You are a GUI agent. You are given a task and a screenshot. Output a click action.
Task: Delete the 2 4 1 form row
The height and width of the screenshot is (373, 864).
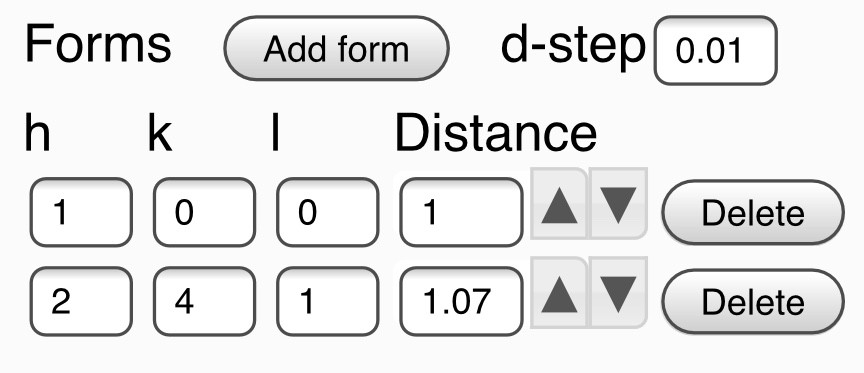pyautogui.click(x=753, y=301)
